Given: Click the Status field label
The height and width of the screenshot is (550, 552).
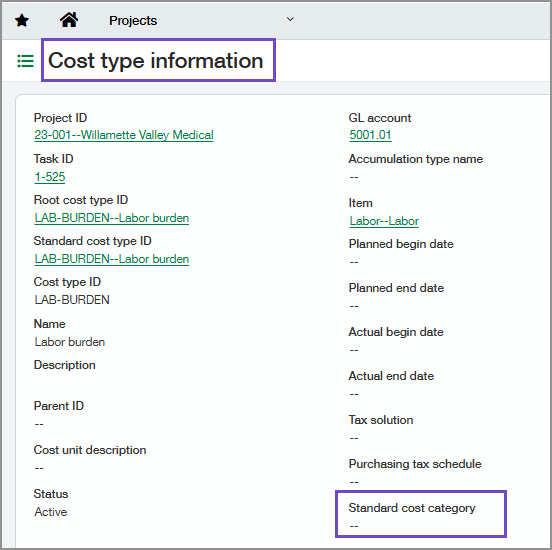Looking at the screenshot, I should [51, 494].
